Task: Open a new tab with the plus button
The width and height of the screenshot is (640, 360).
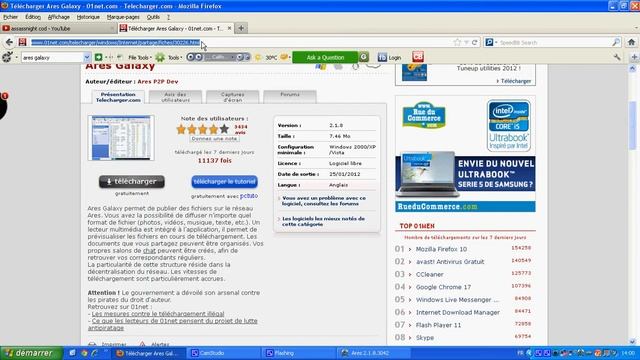Action: pyautogui.click(x=241, y=28)
